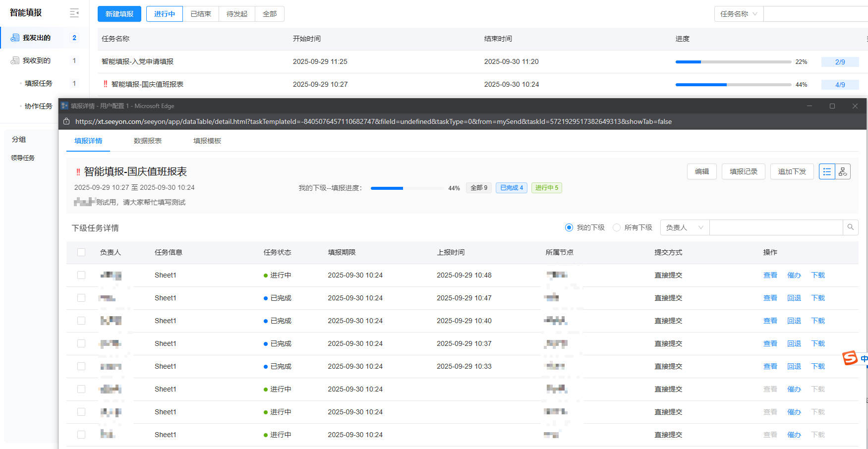
Task: Switch to tree structure view icon
Action: pos(843,171)
